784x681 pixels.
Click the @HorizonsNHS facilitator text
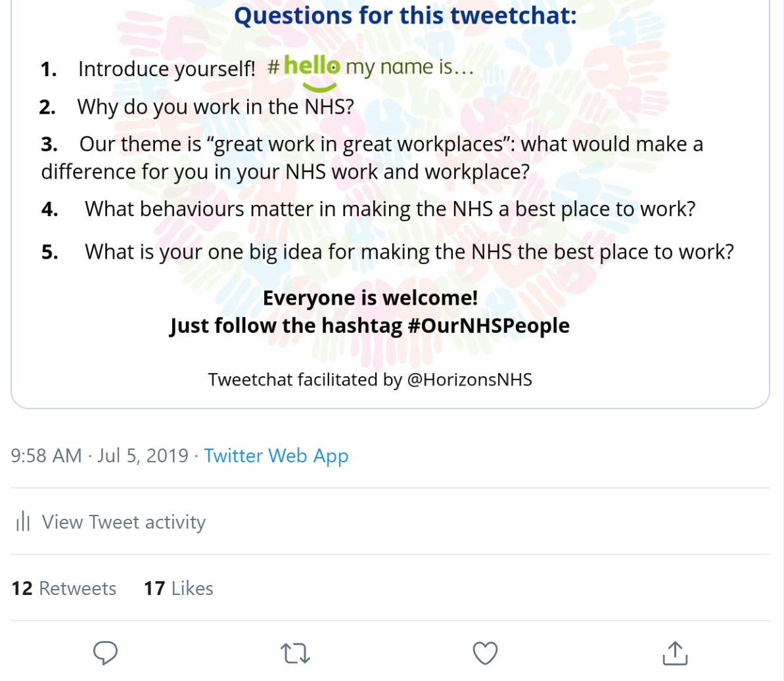click(469, 380)
